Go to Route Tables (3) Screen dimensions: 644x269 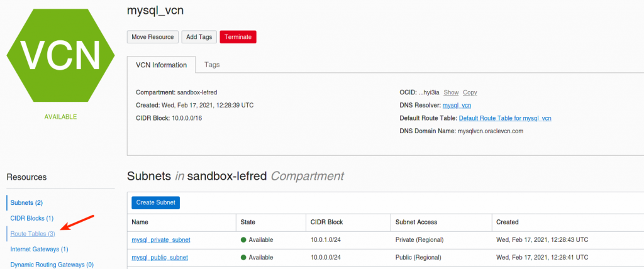(33, 234)
